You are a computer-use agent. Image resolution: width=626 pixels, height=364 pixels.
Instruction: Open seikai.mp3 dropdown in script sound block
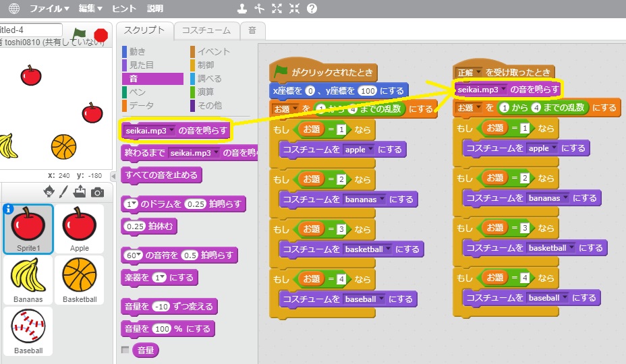click(504, 89)
